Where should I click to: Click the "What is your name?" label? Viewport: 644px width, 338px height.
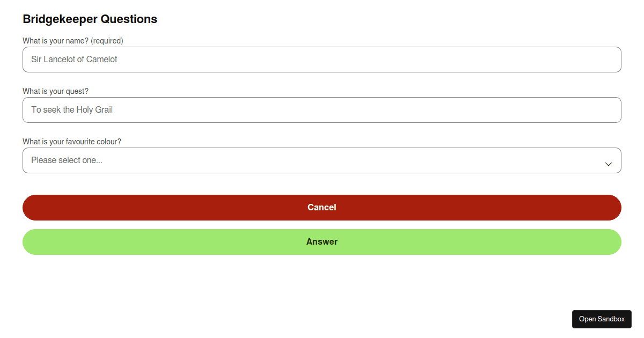[55, 40]
